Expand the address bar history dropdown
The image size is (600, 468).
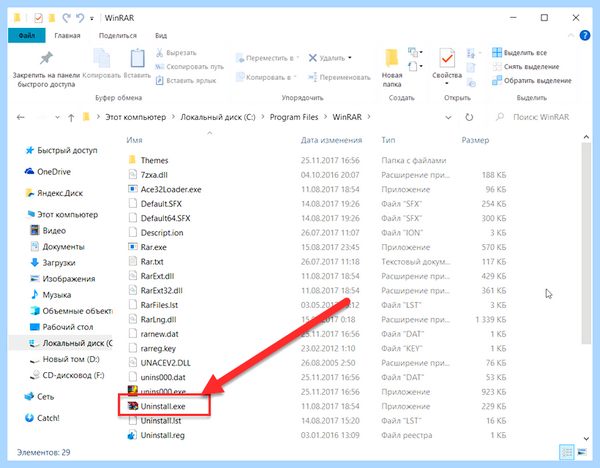tap(448, 117)
